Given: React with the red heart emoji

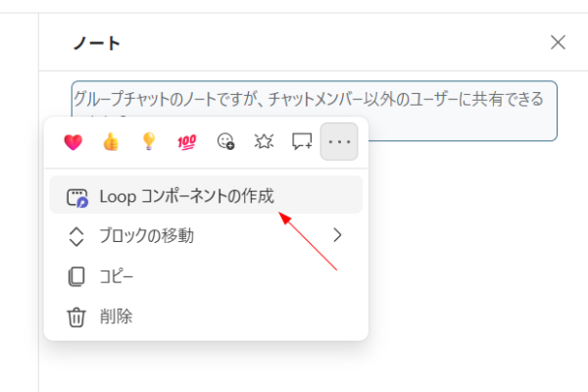Looking at the screenshot, I should pyautogui.click(x=73, y=142).
